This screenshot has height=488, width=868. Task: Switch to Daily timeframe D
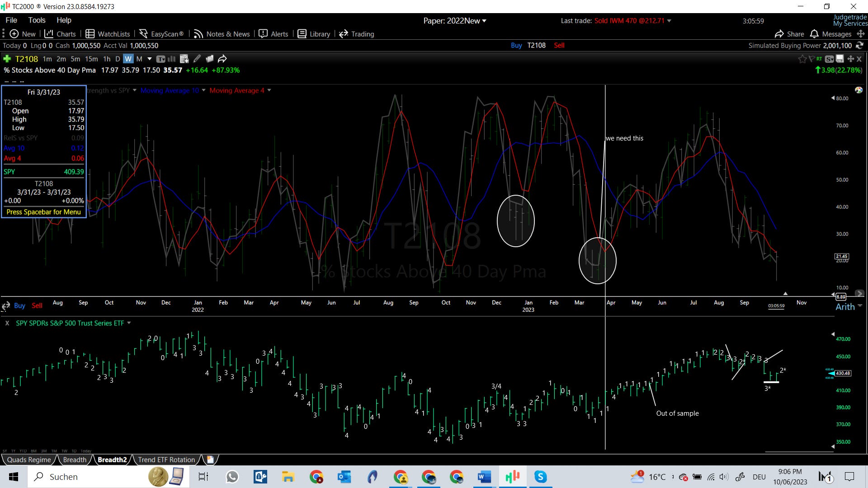pyautogui.click(x=118, y=59)
